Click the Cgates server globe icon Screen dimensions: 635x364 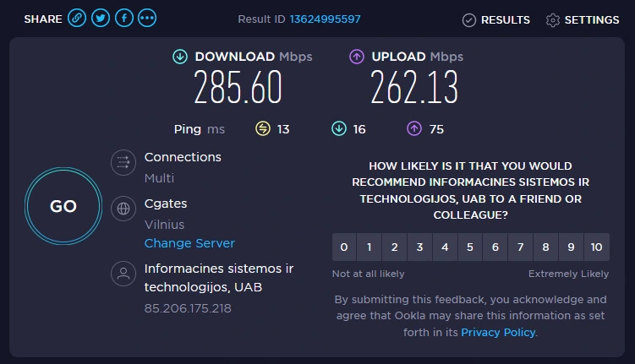click(123, 209)
